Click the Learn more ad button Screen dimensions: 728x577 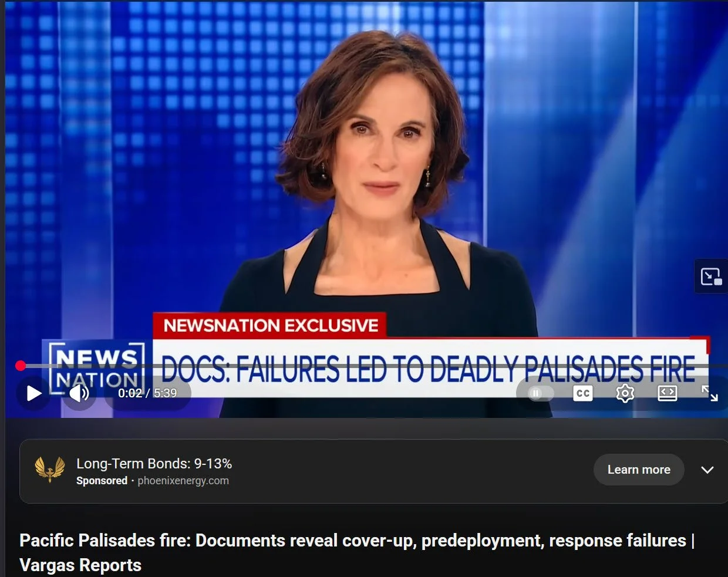click(639, 470)
